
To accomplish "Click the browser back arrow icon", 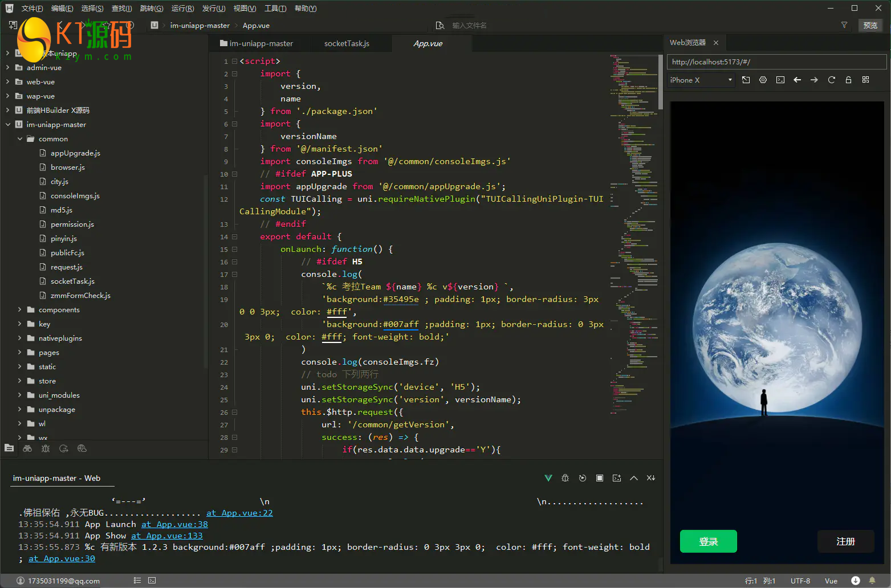I will click(797, 80).
